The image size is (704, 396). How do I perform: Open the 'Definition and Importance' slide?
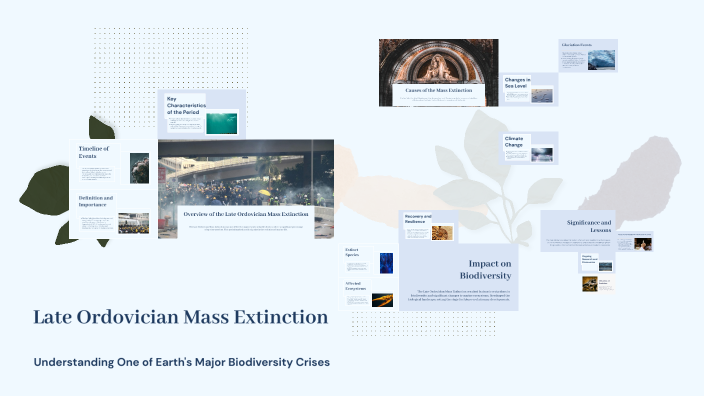coord(113,214)
